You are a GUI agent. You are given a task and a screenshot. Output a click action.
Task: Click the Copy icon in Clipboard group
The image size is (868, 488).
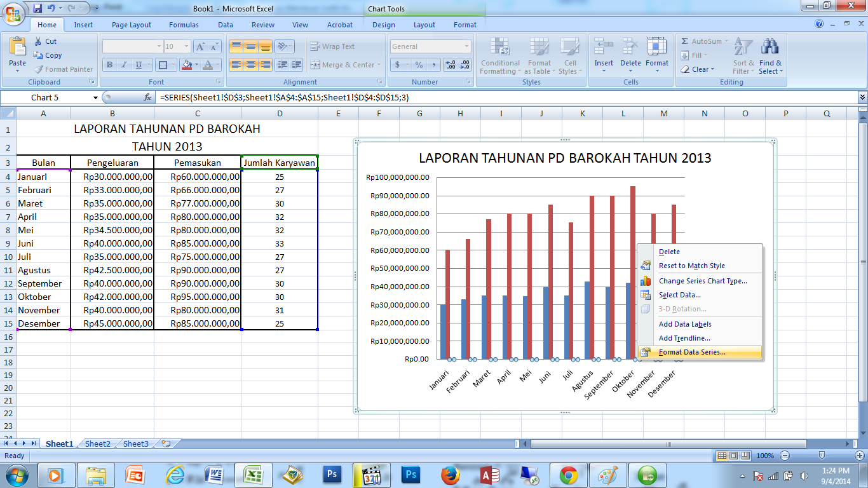[38, 55]
